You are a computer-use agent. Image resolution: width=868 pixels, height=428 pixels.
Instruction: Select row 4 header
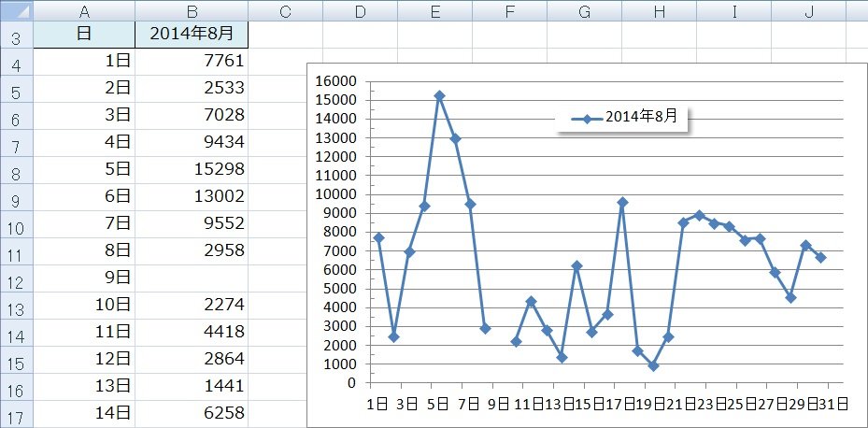(x=17, y=62)
